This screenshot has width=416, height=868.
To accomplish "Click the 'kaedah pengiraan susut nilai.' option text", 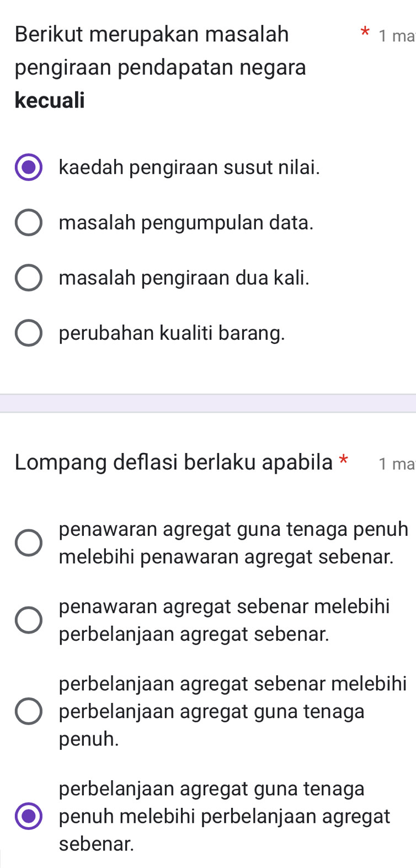I will coord(190,167).
